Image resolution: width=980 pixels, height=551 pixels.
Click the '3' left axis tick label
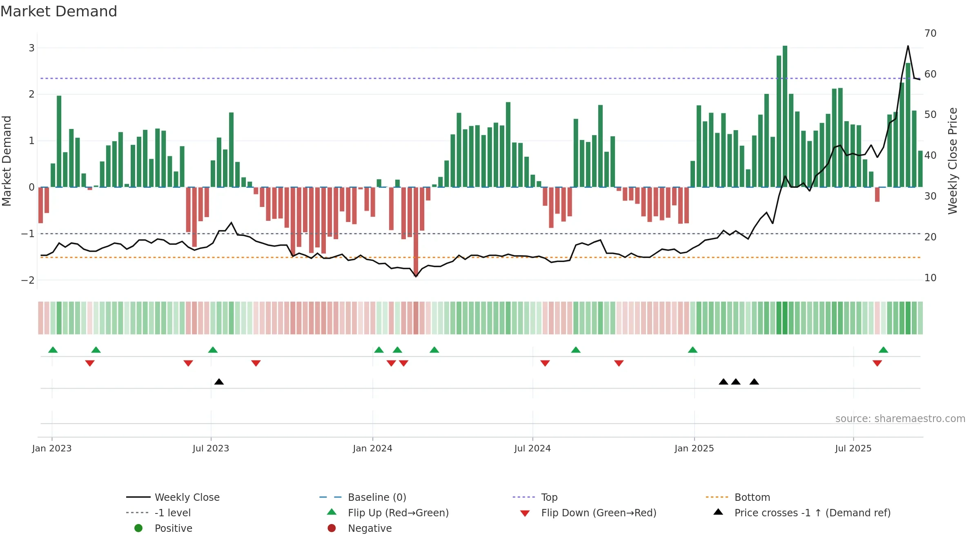(x=31, y=48)
